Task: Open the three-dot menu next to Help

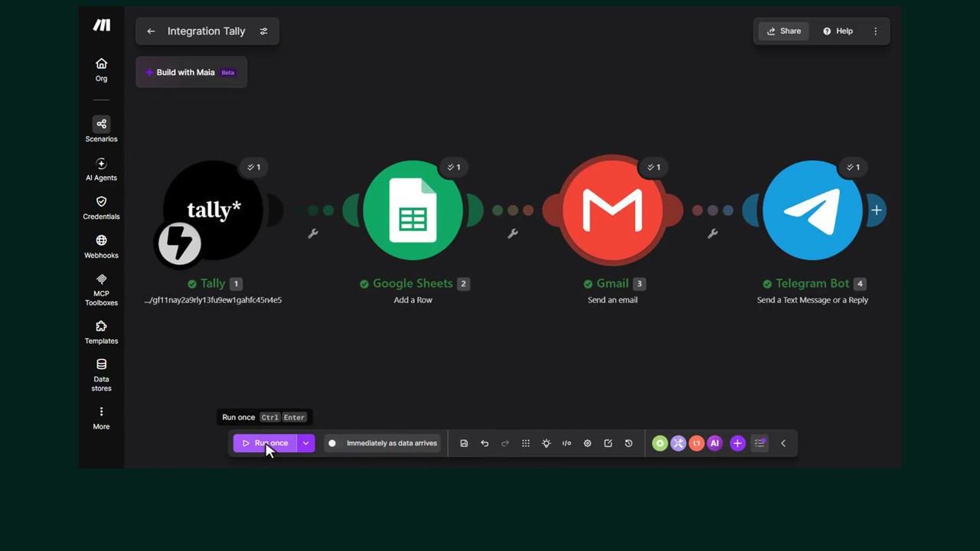Action: point(876,31)
